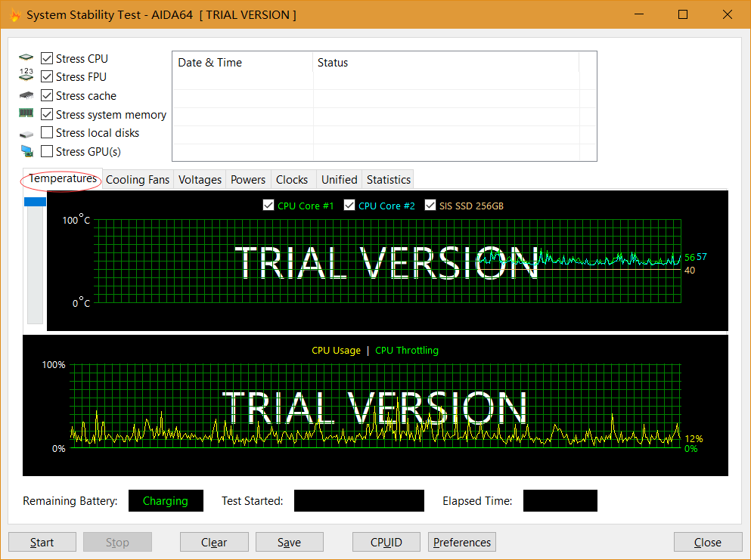Toggle CPU Core #1 graph checkbox
This screenshot has height=560, width=751.
pyautogui.click(x=268, y=206)
